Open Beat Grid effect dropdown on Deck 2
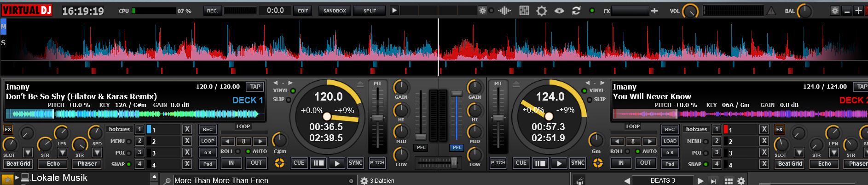This screenshot has width=868, height=185. [799, 152]
